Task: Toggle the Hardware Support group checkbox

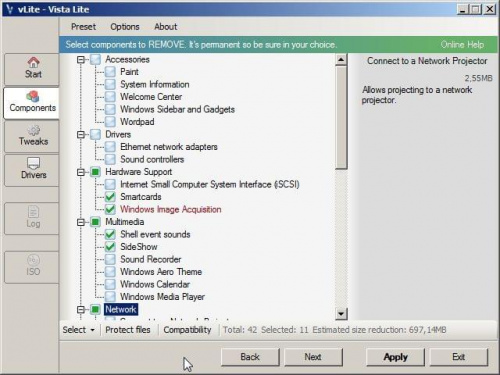Action: (95, 172)
